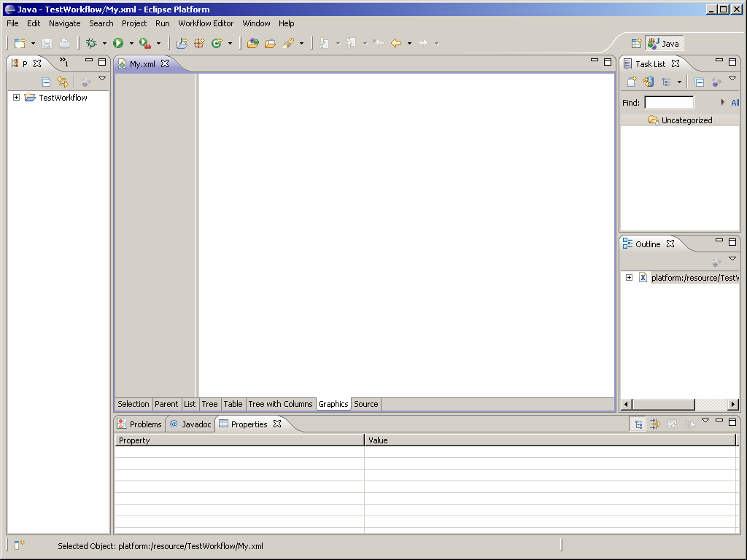Click the All link in Task List
The image size is (747, 560).
pyautogui.click(x=735, y=103)
